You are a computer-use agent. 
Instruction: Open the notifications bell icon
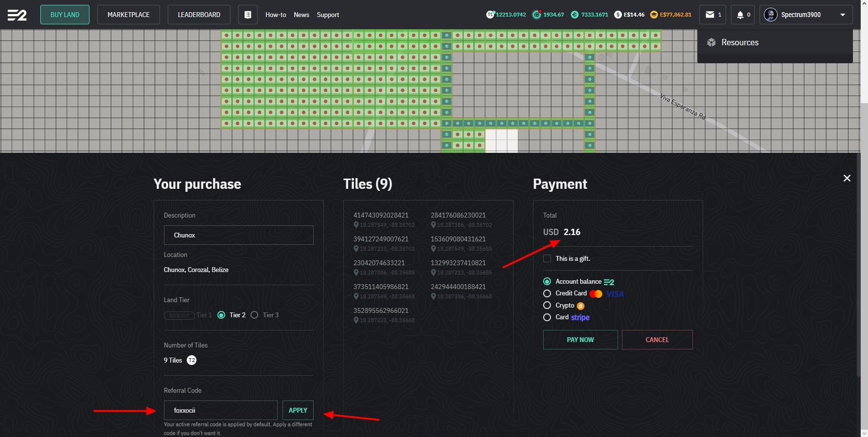click(740, 15)
